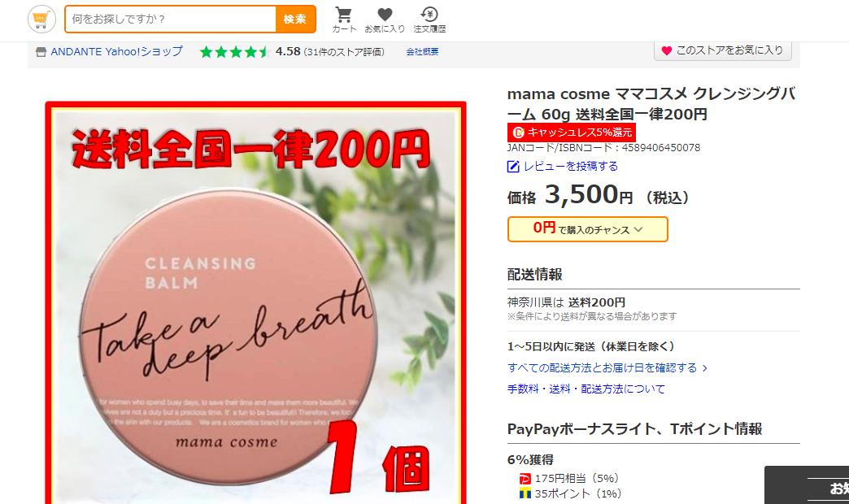
Task: Expand the 0円で購入のチャンス dropdown
Action: point(587,229)
